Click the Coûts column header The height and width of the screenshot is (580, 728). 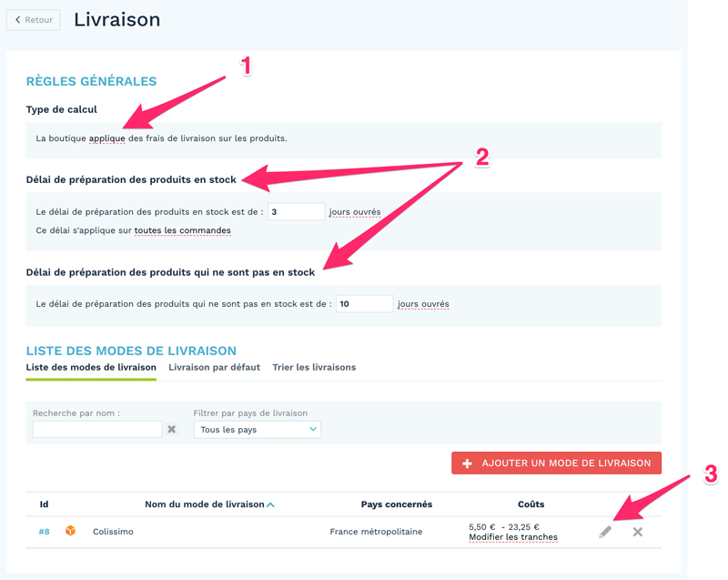(x=531, y=504)
